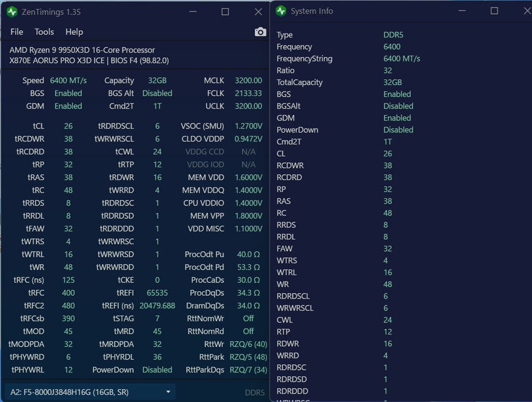Click the processor name AMD Ryzen 9 9950X3D
The image size is (532, 402).
[82, 50]
